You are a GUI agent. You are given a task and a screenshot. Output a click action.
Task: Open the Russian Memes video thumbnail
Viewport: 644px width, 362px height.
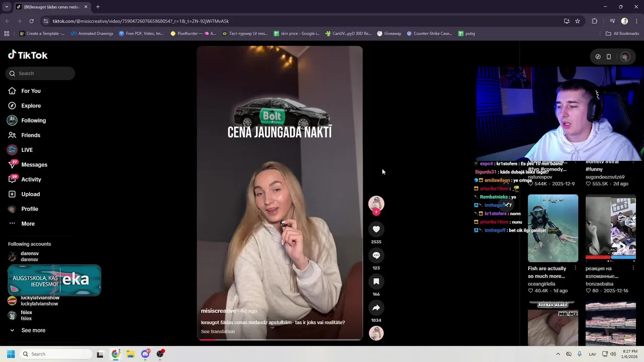tap(553, 323)
